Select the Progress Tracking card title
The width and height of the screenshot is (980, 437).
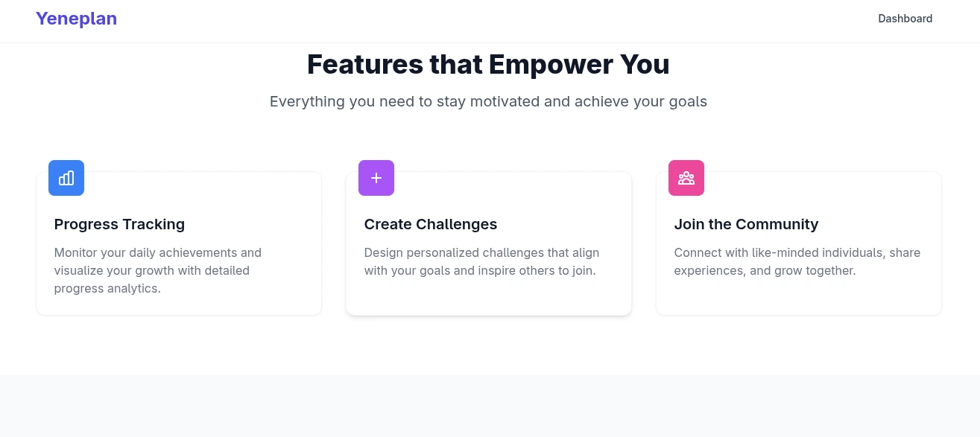point(119,224)
